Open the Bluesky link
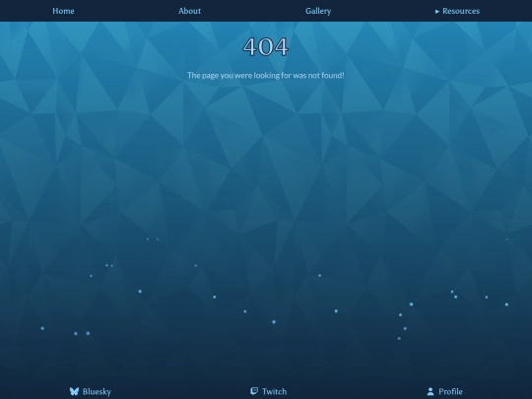Image resolution: width=532 pixels, height=399 pixels. point(91,391)
